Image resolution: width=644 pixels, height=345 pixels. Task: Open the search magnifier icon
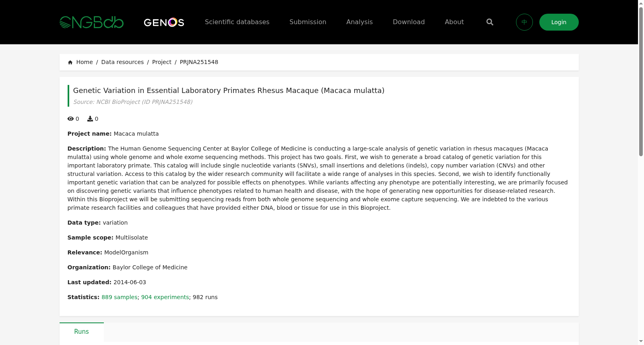(x=490, y=22)
